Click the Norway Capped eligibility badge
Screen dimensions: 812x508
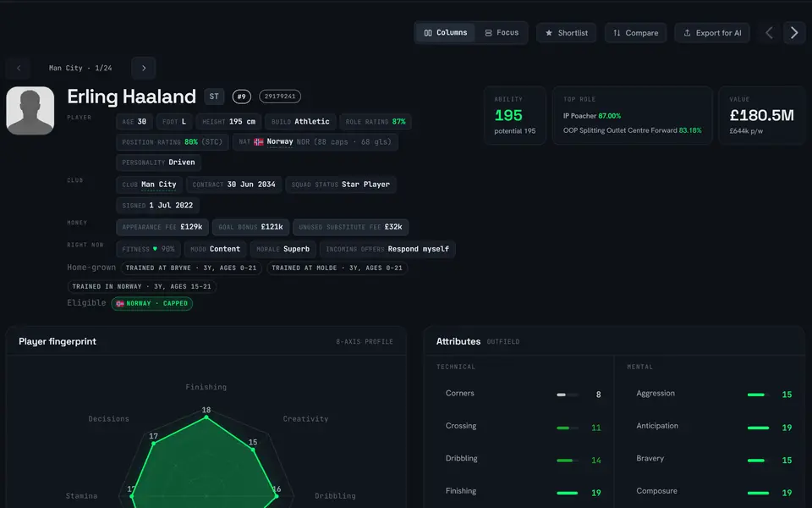click(x=151, y=304)
